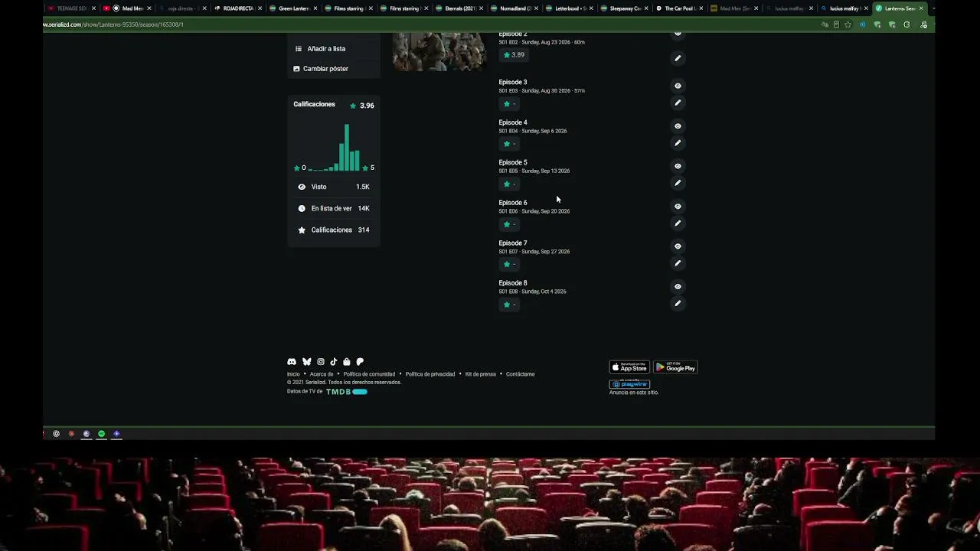Rate Episode 5 with the star button
Viewport: 980px width, 551px height.
click(x=509, y=184)
